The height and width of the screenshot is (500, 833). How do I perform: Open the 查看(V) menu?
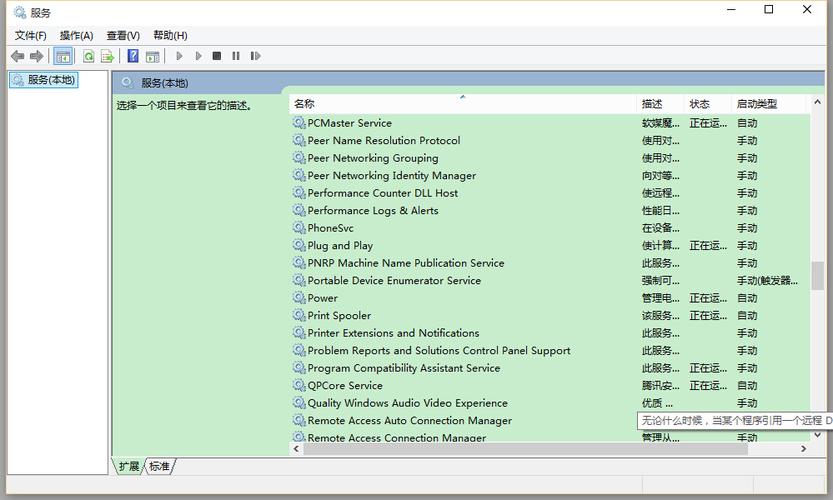(x=123, y=36)
